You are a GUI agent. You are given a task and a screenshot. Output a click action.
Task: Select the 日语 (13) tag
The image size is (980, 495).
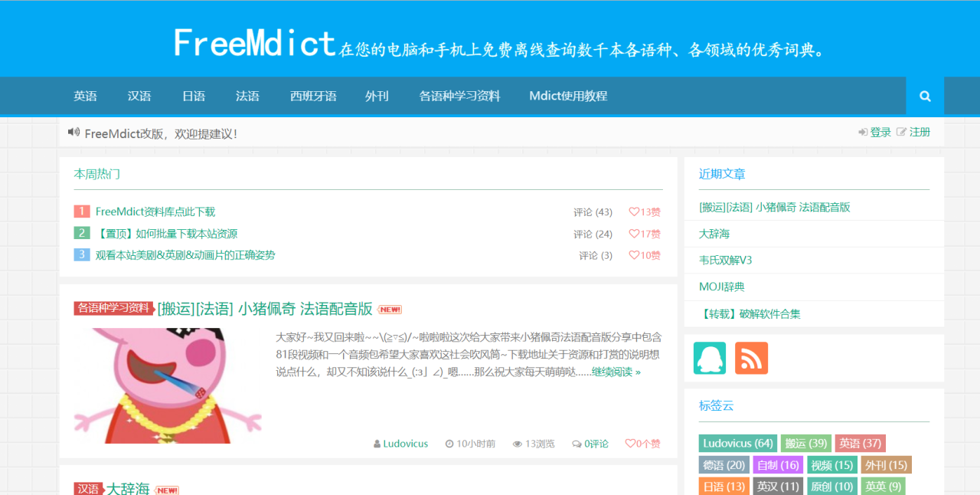(724, 487)
